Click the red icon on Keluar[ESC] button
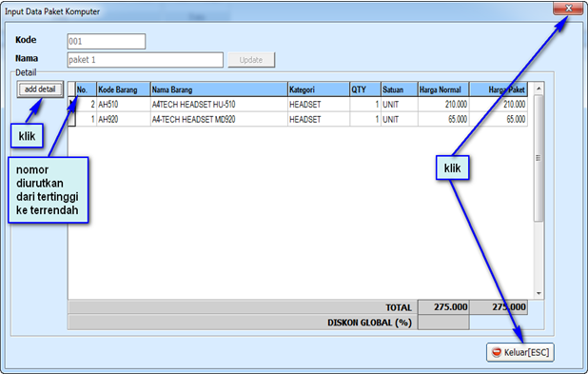The image size is (588, 374). pos(497,352)
